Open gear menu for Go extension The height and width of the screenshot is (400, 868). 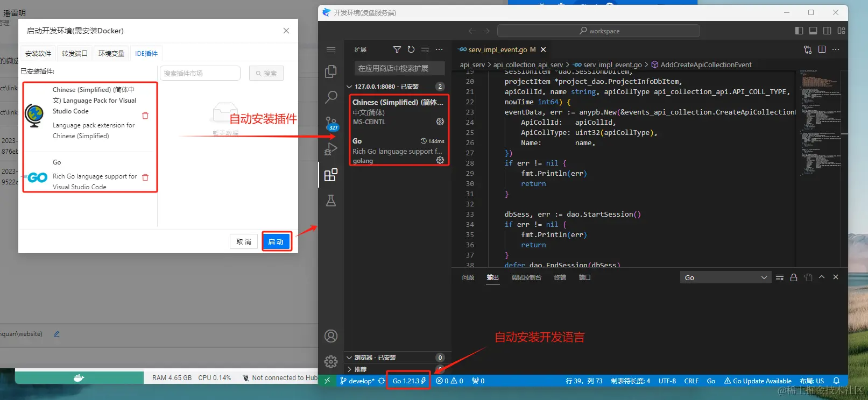pos(440,160)
